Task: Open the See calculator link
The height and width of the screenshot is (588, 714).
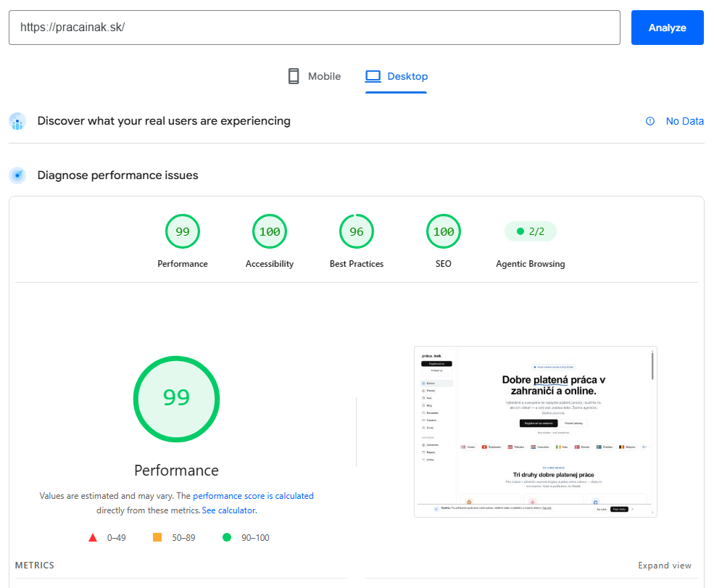Action: pyautogui.click(x=230, y=510)
